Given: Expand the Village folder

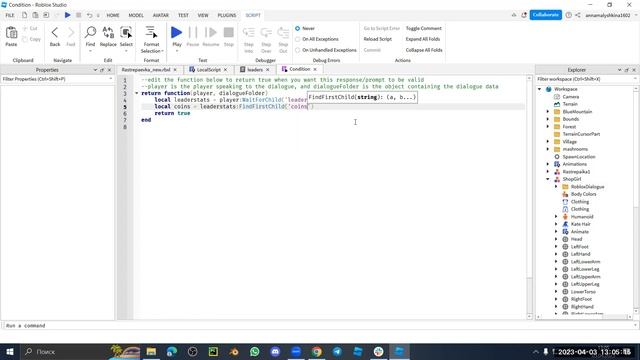Looking at the screenshot, I should (x=548, y=142).
